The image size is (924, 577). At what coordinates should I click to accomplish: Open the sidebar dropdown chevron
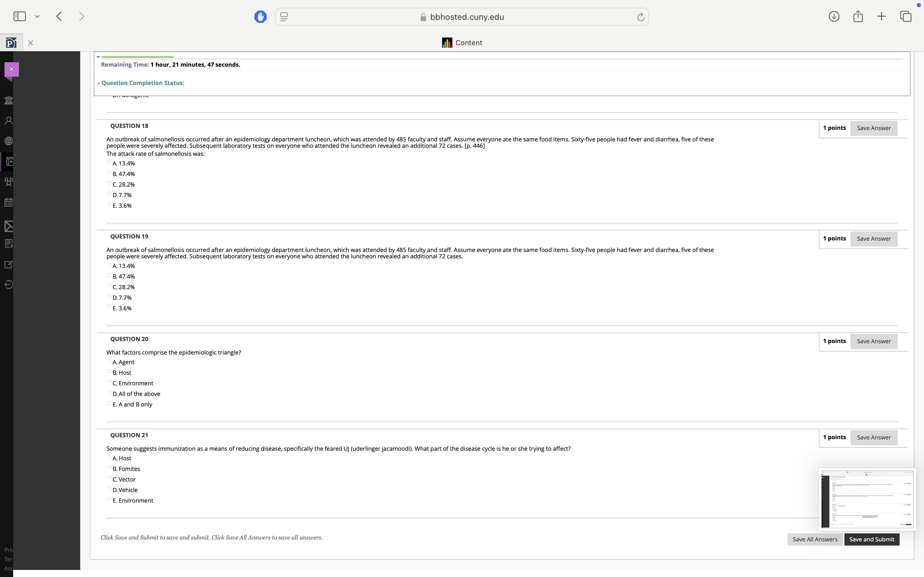coord(37,17)
